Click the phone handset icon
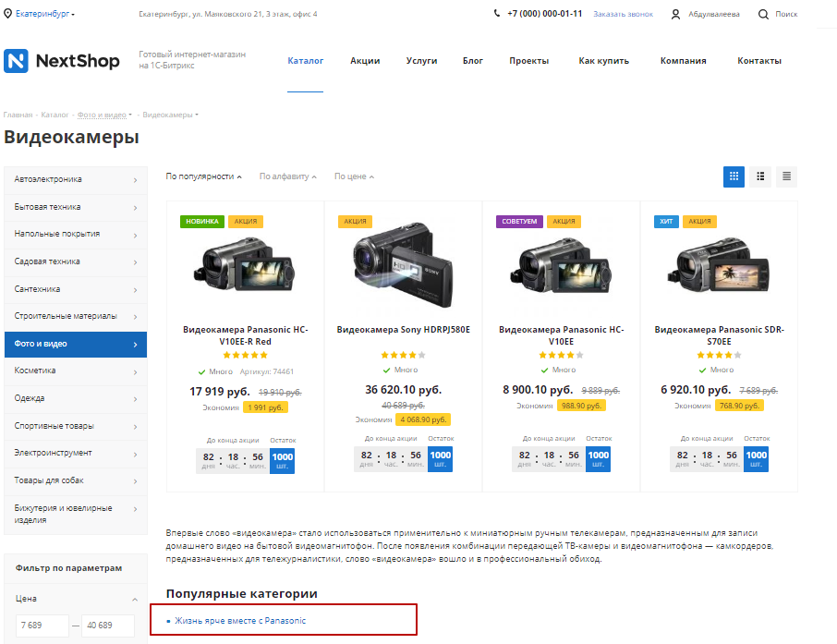The height and width of the screenshot is (644, 837). [x=497, y=13]
